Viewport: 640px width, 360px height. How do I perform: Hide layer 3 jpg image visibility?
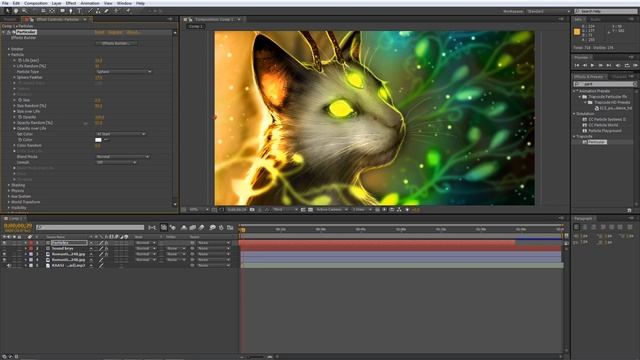pyautogui.click(x=4, y=254)
